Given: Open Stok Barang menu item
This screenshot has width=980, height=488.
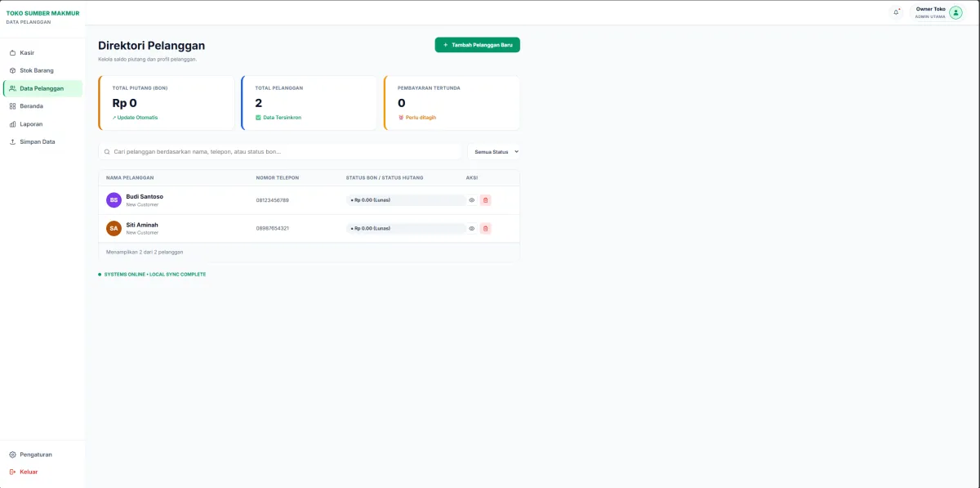Looking at the screenshot, I should coord(42,70).
